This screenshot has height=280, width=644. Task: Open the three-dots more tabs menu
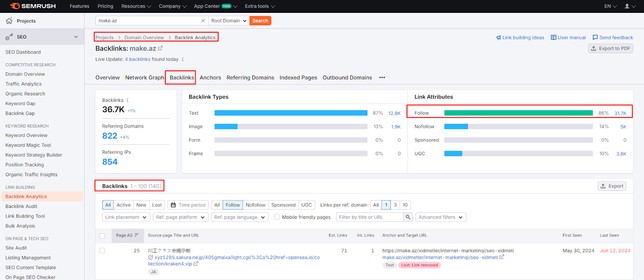pos(382,78)
